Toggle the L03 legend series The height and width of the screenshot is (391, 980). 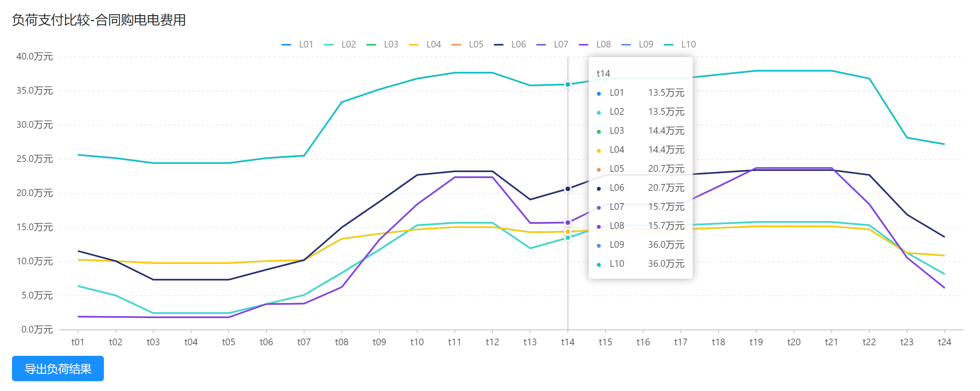382,44
